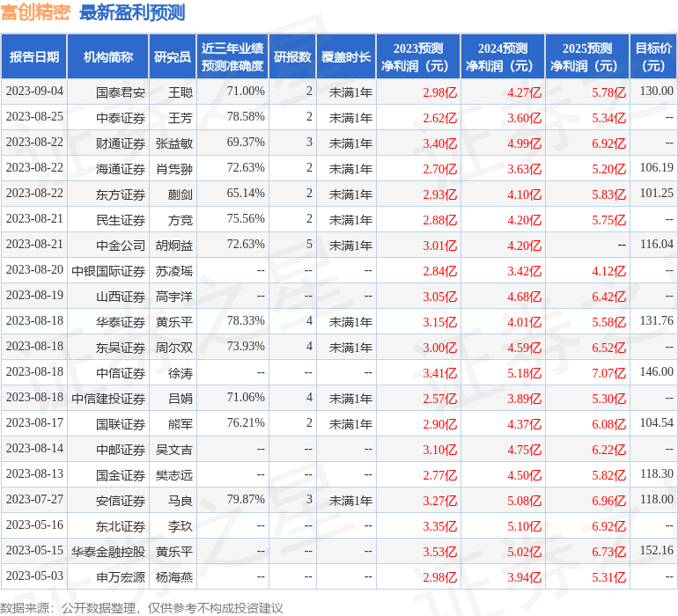Click institution 国泰君安

pyautogui.click(x=121, y=92)
